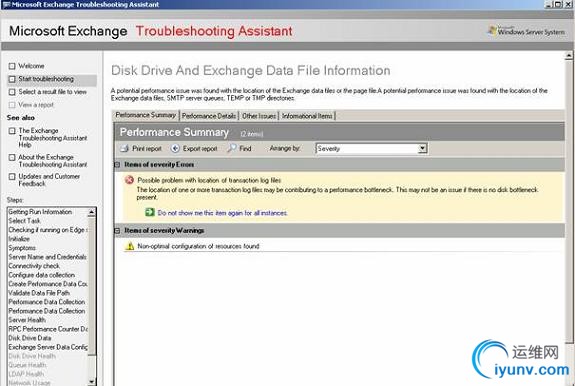Select 'Non-optimal configuration of resources found' warning

click(198, 246)
